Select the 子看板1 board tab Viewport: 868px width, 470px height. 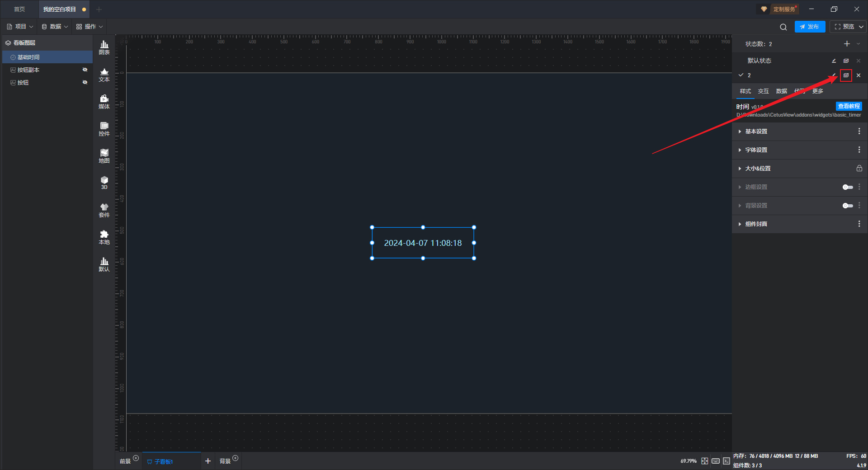pos(171,461)
